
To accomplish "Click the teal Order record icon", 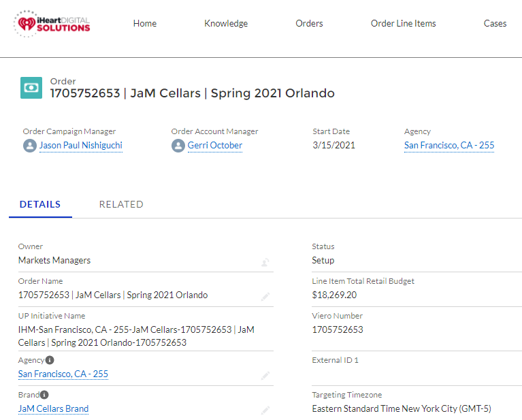I will [31, 88].
